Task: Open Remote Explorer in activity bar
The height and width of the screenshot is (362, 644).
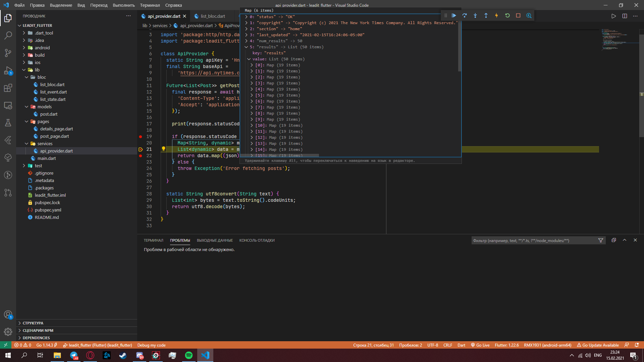Action: (8, 106)
